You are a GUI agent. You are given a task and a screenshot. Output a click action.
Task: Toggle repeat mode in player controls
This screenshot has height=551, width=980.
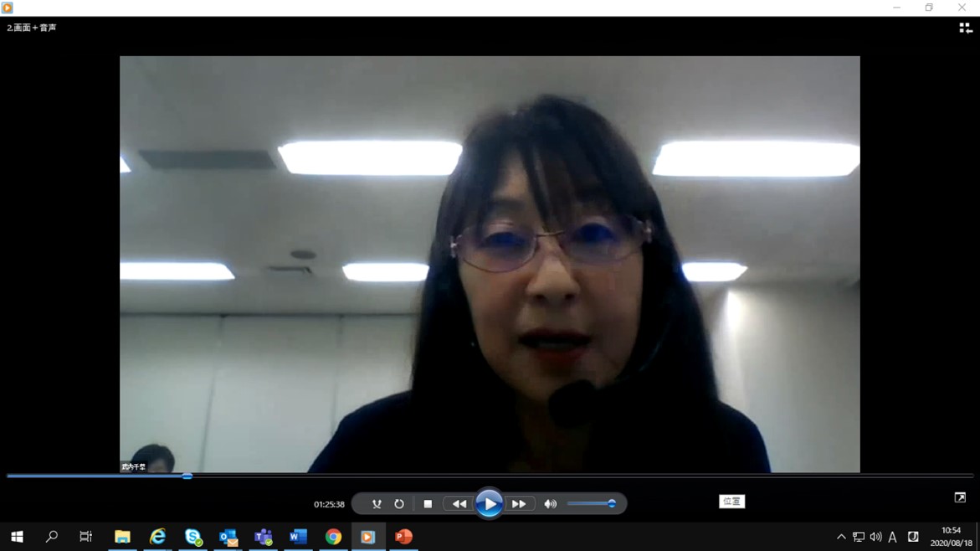point(399,504)
